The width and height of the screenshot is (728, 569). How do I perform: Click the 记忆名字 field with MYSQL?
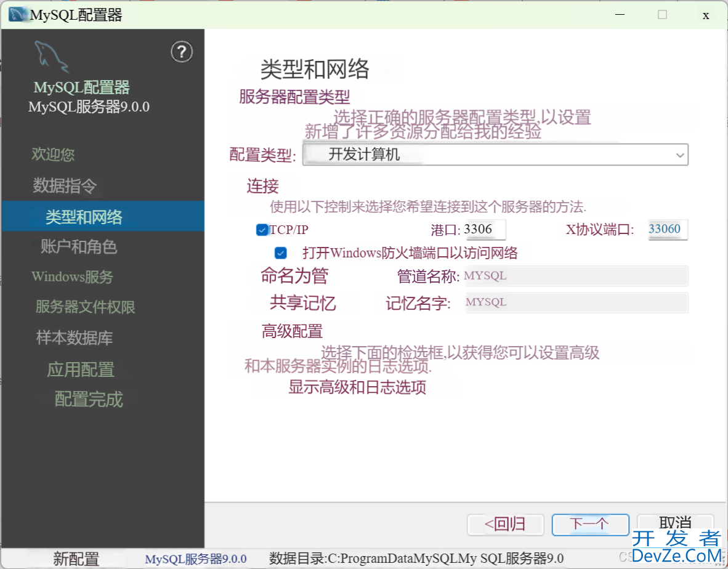point(576,302)
